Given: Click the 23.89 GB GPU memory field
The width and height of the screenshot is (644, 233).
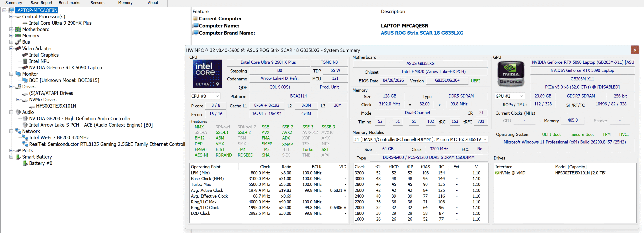Looking at the screenshot, I should pos(543,96).
